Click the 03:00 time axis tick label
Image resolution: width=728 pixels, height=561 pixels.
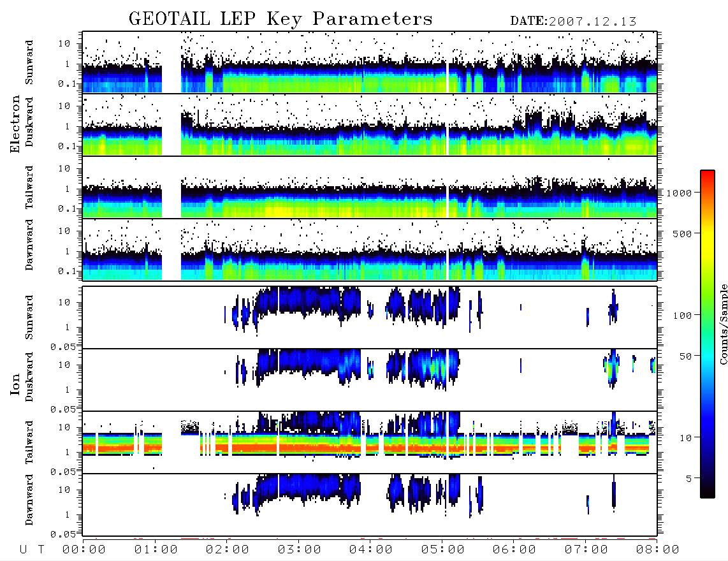pos(300,550)
